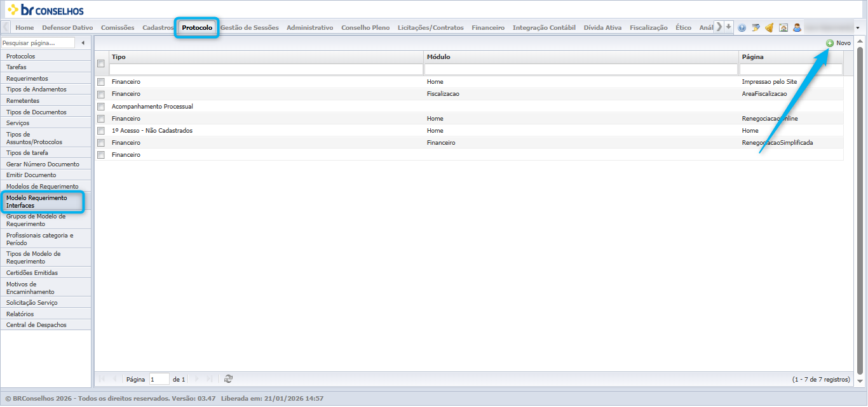Image resolution: width=868 pixels, height=407 pixels.
Task: Check the 1º Acesso - Não Cadastrados row
Action: click(101, 131)
